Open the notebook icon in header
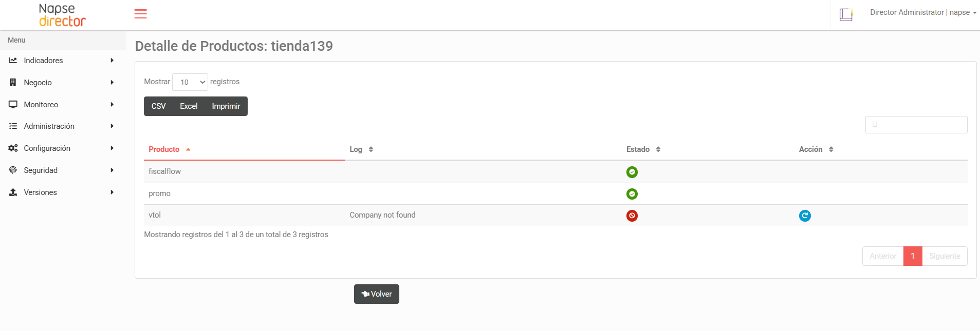 tap(846, 14)
